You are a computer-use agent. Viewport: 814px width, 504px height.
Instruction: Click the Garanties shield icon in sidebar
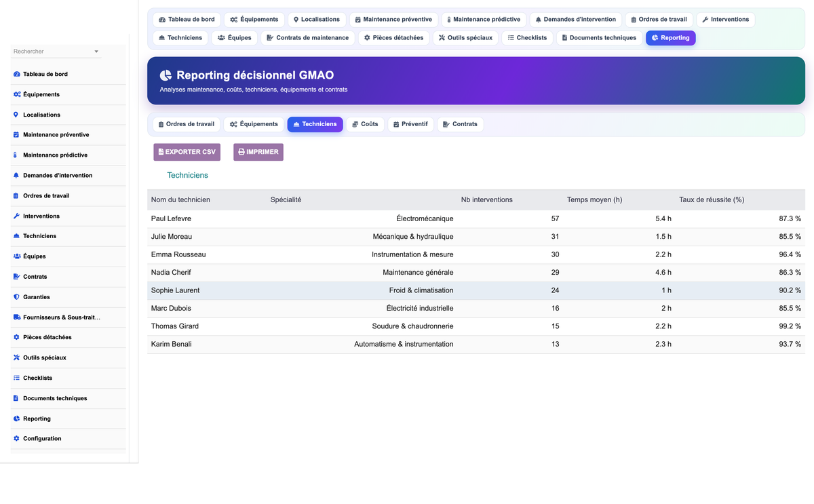click(16, 297)
